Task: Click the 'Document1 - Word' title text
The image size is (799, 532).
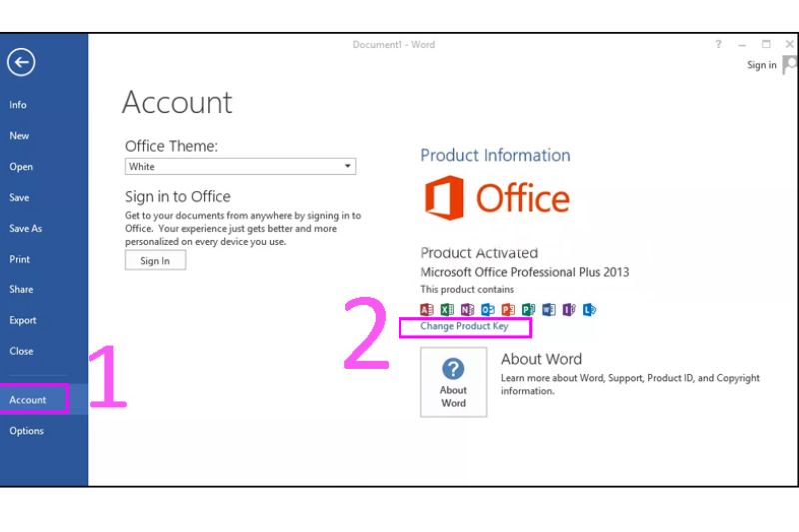Action: [394, 44]
